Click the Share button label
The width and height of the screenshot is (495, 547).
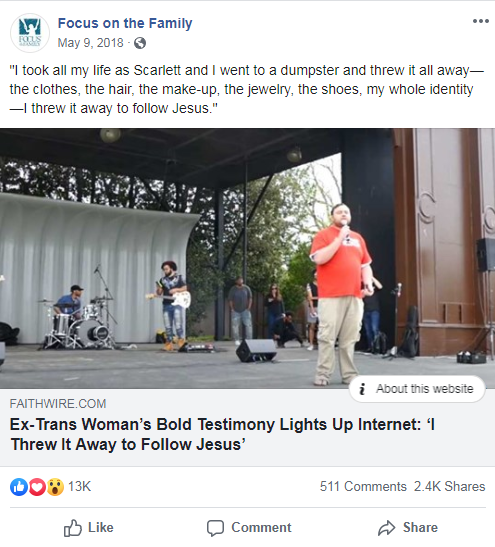[x=420, y=527]
